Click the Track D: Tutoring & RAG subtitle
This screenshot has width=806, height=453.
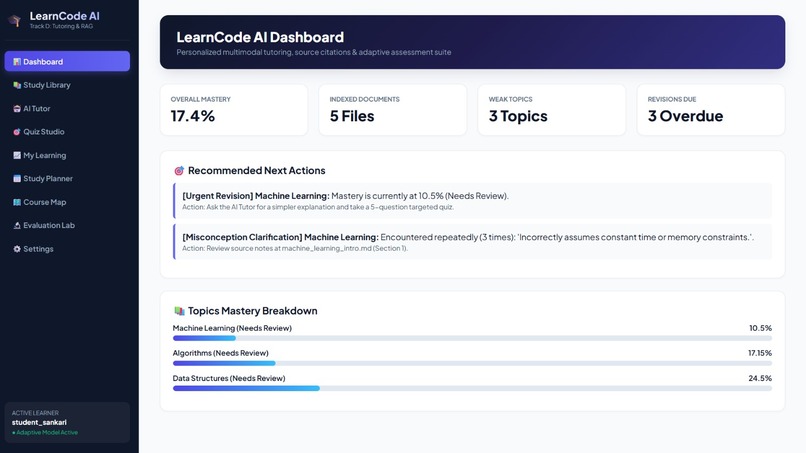(61, 26)
